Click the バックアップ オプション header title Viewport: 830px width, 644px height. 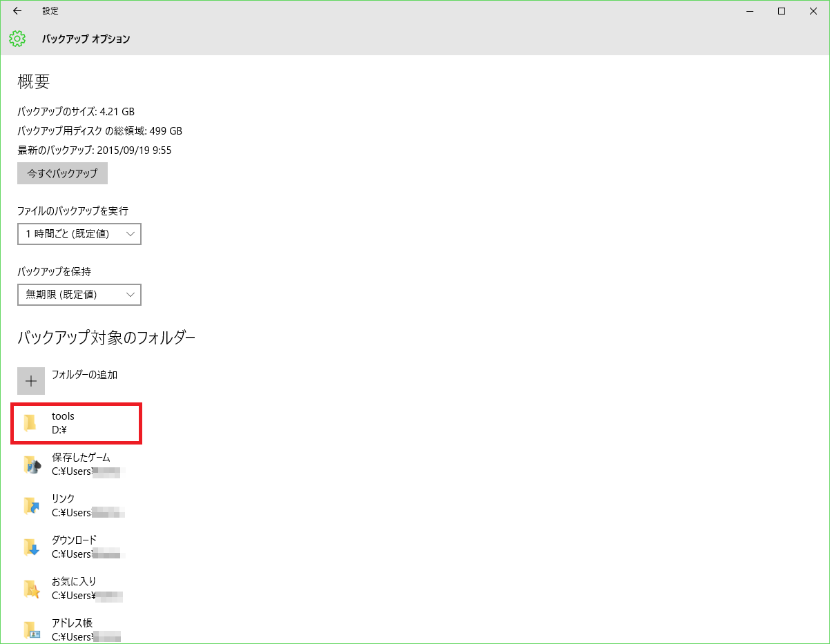[77, 39]
